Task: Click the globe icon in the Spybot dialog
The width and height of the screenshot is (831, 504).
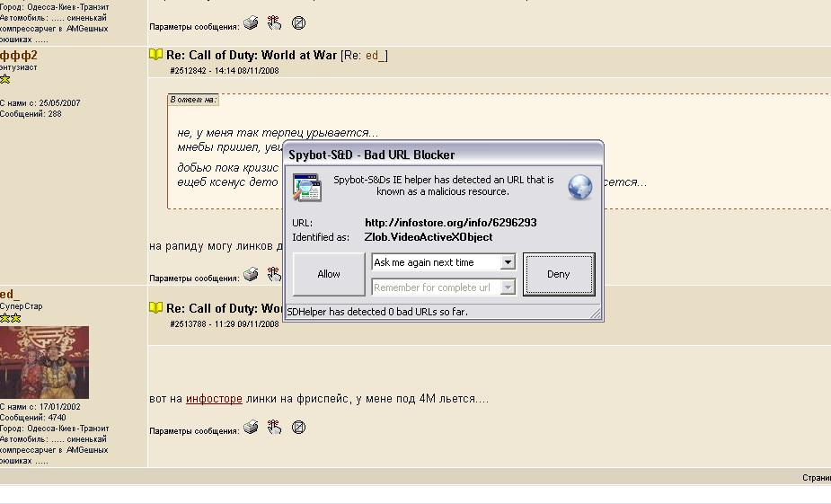Action: click(580, 187)
